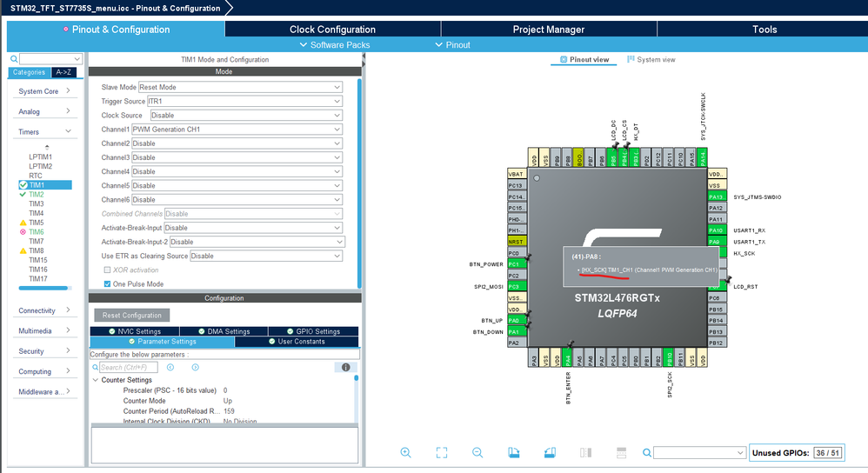The width and height of the screenshot is (868, 473).
Task: Click the parameter info icon
Action: [x=346, y=368]
